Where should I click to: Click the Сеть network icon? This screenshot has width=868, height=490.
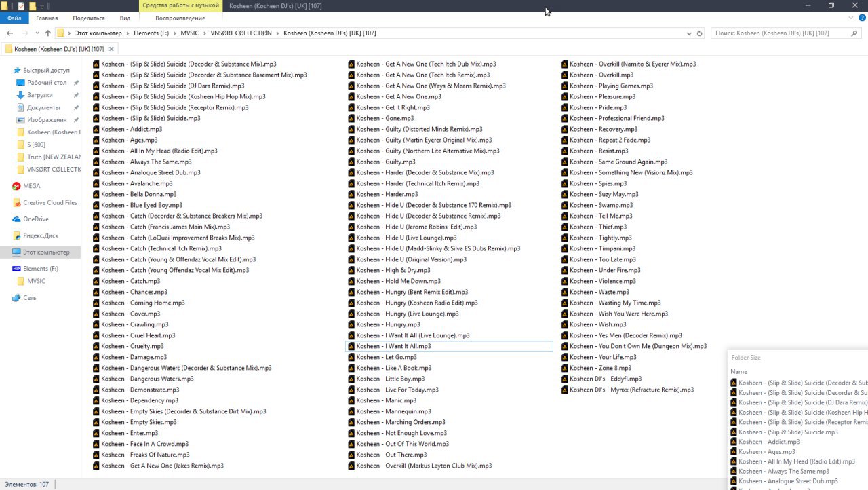[16, 297]
